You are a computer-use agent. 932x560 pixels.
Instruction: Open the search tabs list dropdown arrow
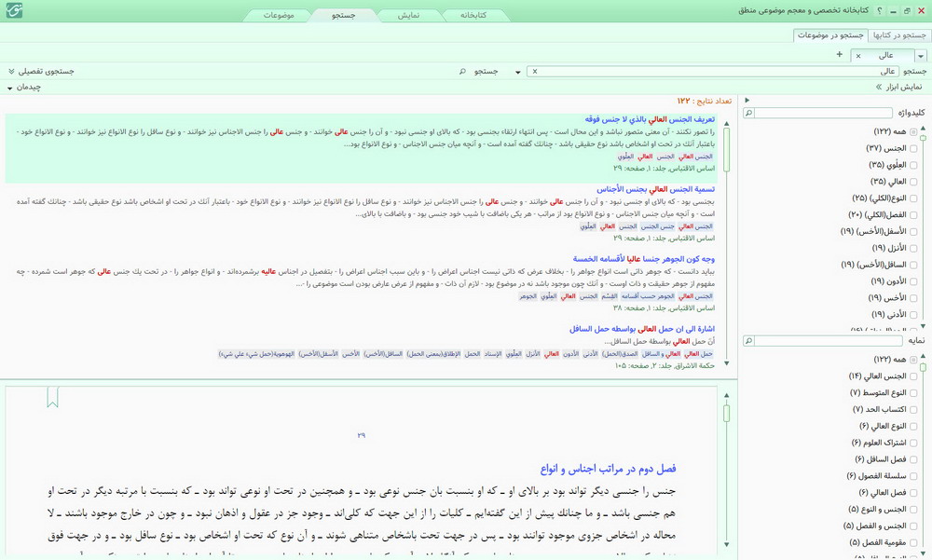(x=921, y=56)
